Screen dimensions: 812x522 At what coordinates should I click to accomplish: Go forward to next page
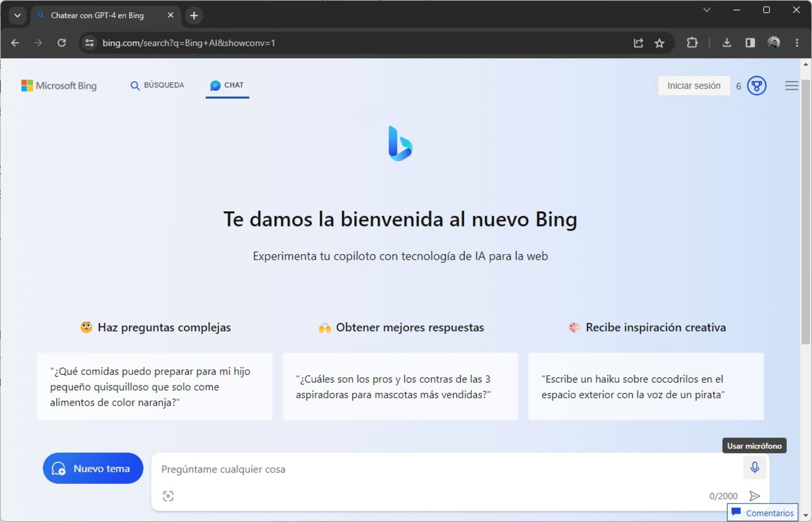pos(38,43)
